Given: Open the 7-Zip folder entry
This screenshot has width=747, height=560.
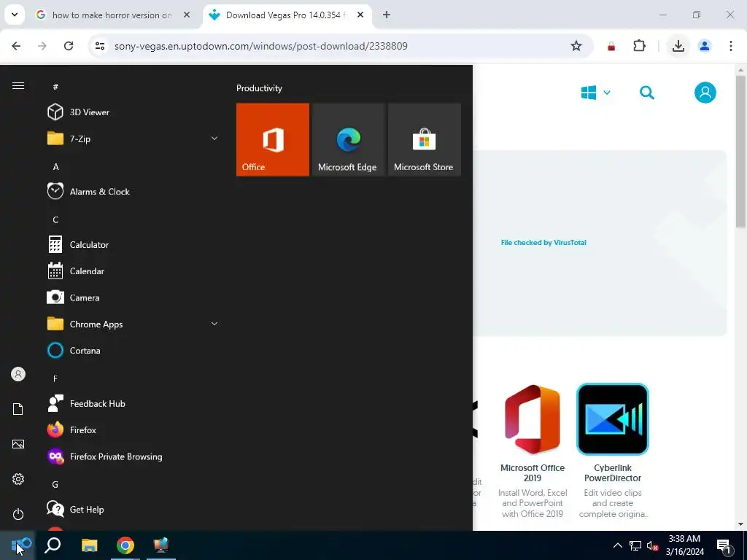Looking at the screenshot, I should pyautogui.click(x=133, y=139).
